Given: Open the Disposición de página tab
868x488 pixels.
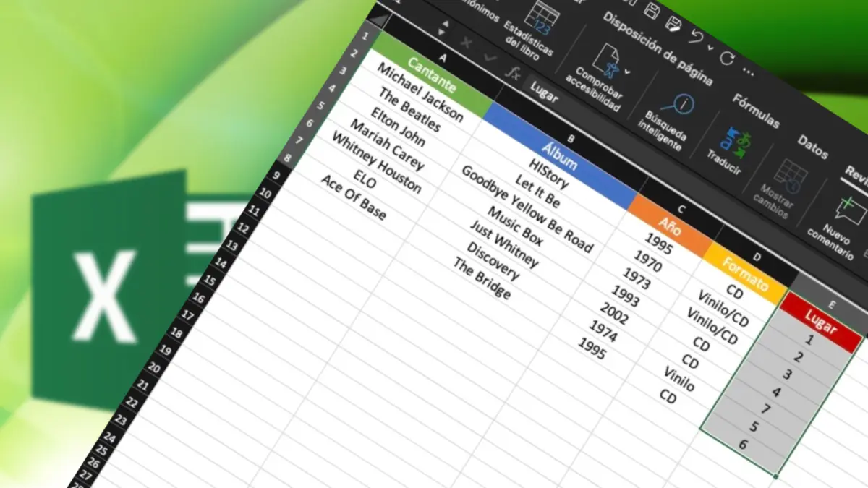Looking at the screenshot, I should click(x=657, y=49).
